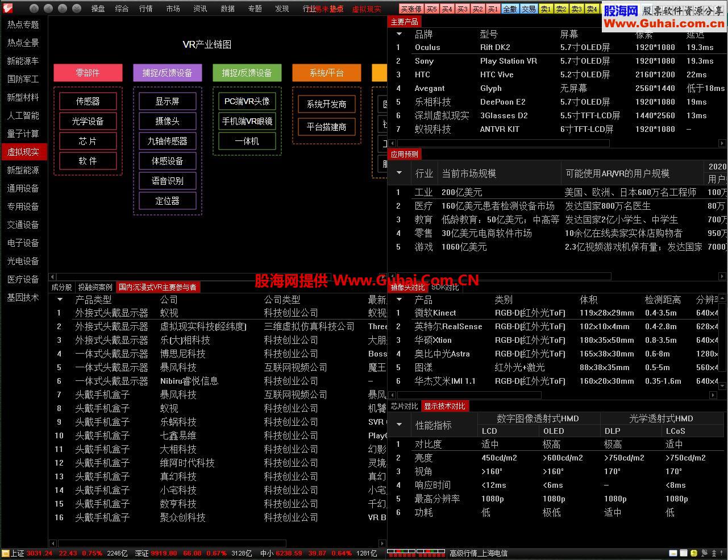This screenshot has width=728, height=560.
Task: Open the 行情 menu
Action: pyautogui.click(x=145, y=9)
